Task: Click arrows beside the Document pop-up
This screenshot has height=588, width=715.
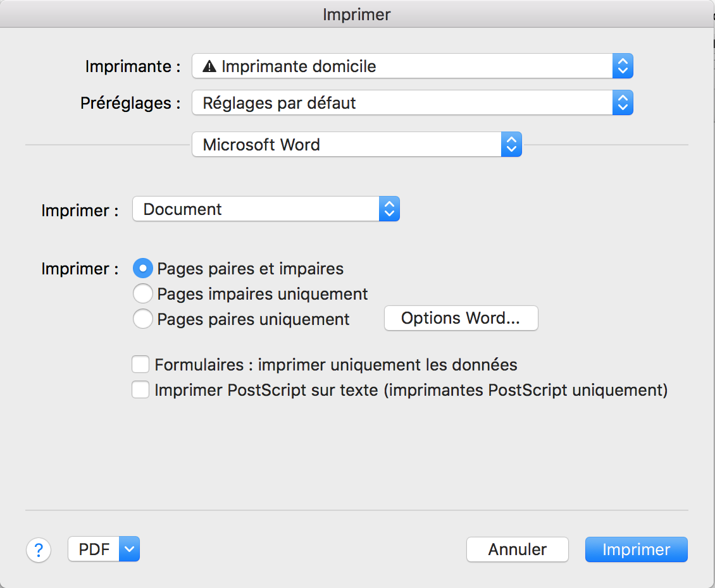Action: (x=389, y=209)
